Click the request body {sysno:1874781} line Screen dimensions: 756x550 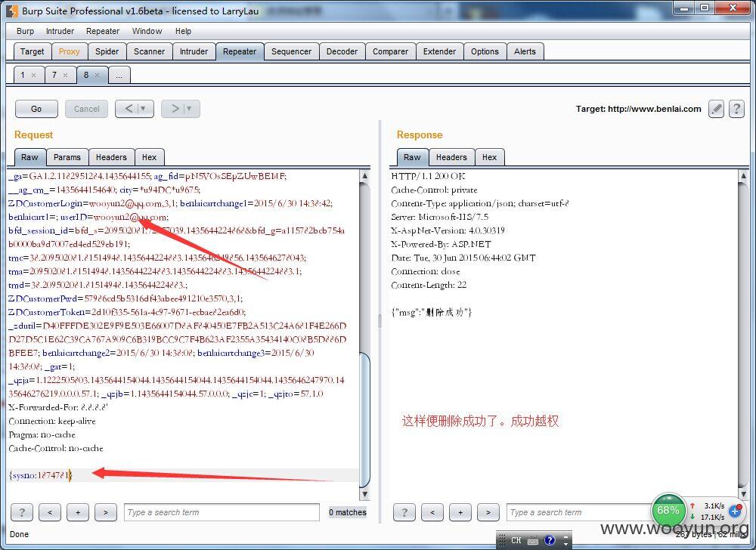(41, 475)
